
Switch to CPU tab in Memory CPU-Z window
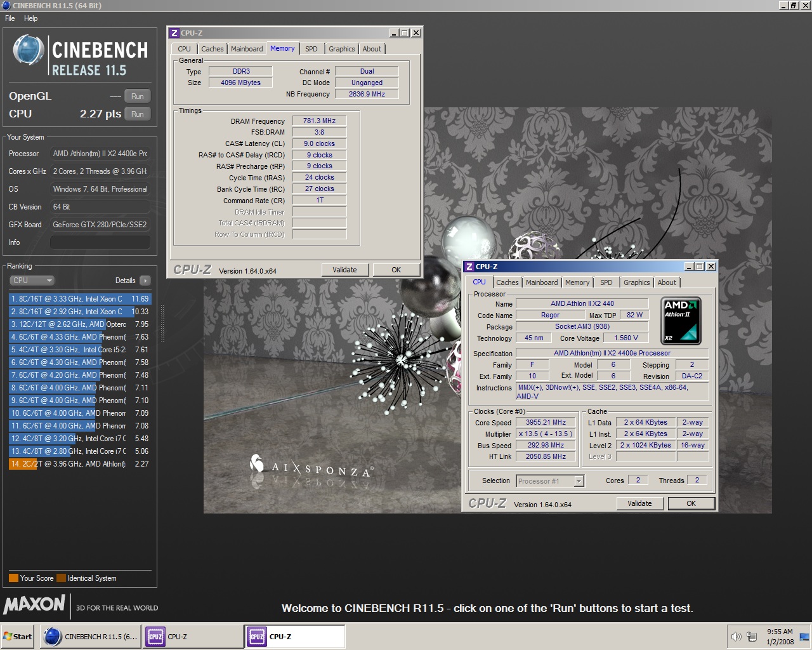click(184, 49)
